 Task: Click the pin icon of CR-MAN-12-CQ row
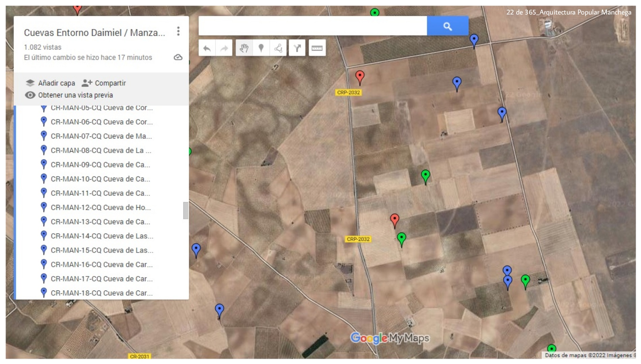tap(43, 207)
